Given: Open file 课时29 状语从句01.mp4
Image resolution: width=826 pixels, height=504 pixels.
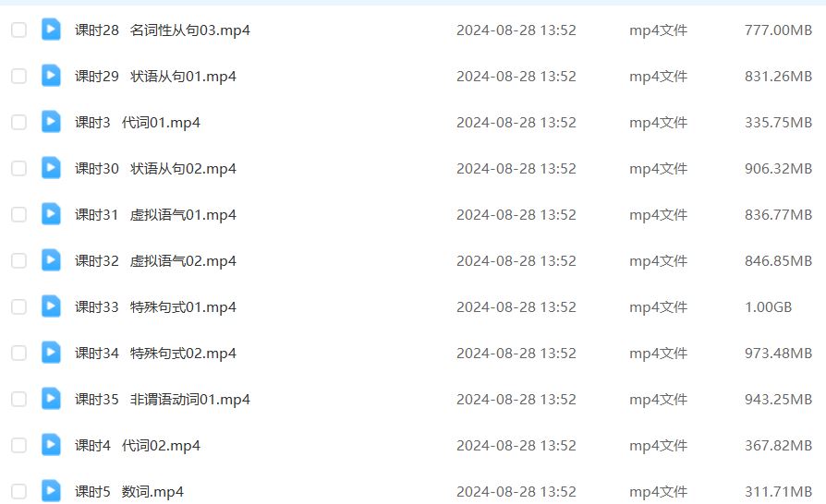Looking at the screenshot, I should point(155,77).
